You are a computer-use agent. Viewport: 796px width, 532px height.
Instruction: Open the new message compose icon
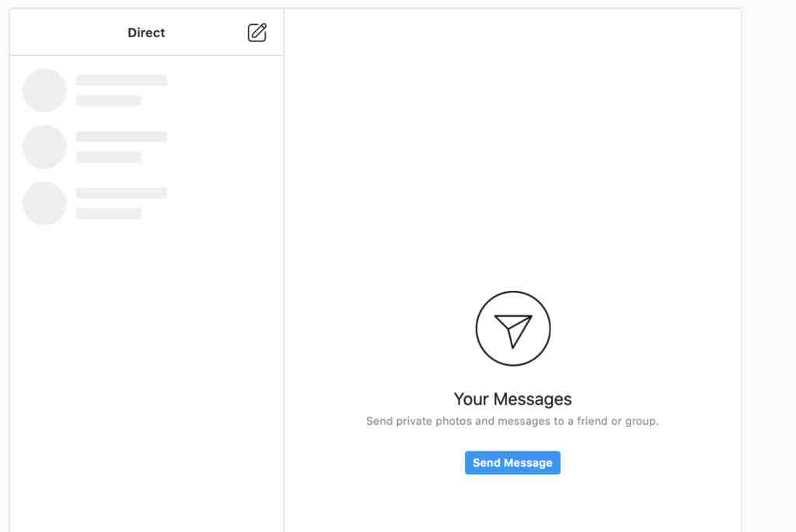point(257,33)
